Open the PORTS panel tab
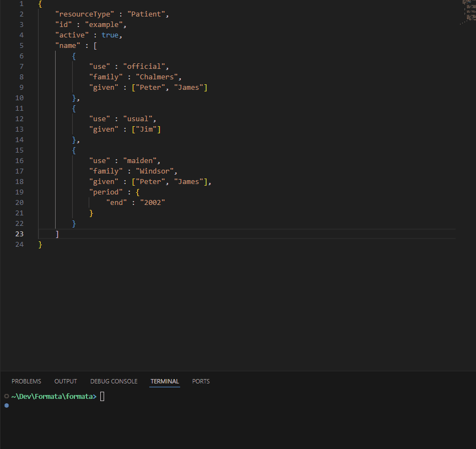 (x=201, y=381)
